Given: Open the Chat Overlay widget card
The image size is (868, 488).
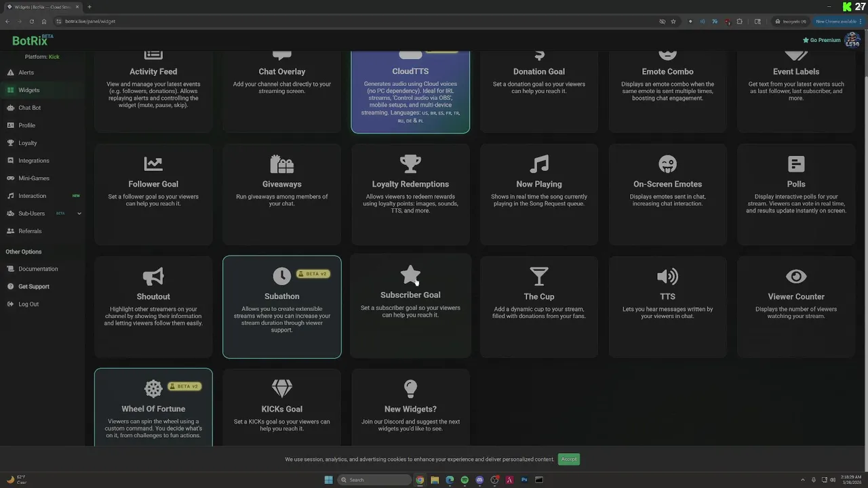Looking at the screenshot, I should tap(282, 91).
